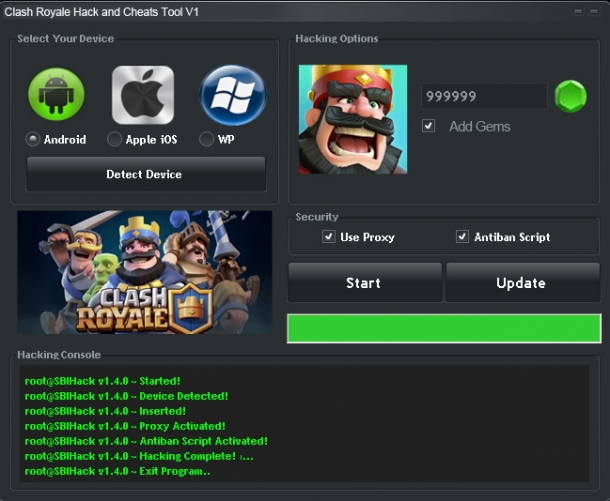Click the Clash Royale banner image
Image resolution: width=610 pixels, height=501 pixels.
pos(145,272)
